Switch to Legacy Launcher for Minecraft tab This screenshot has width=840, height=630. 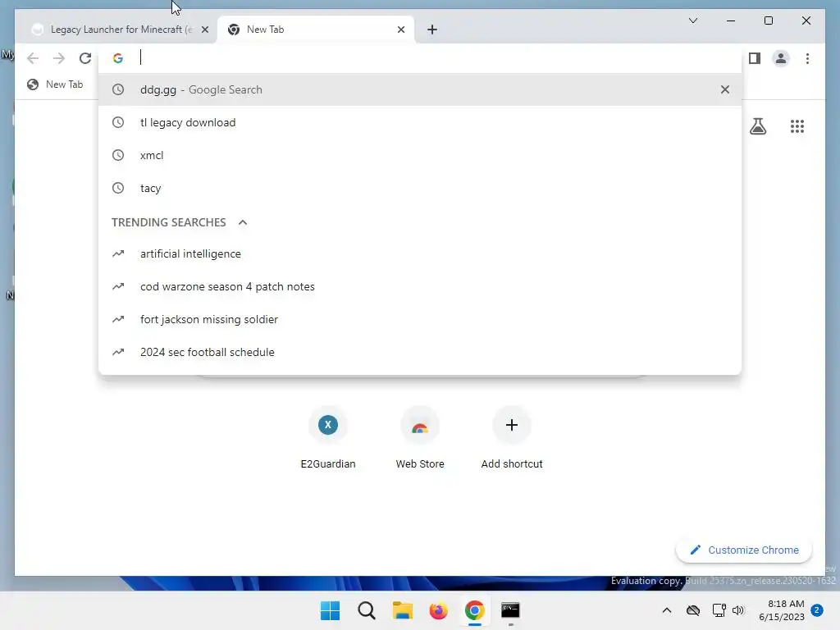118,30
